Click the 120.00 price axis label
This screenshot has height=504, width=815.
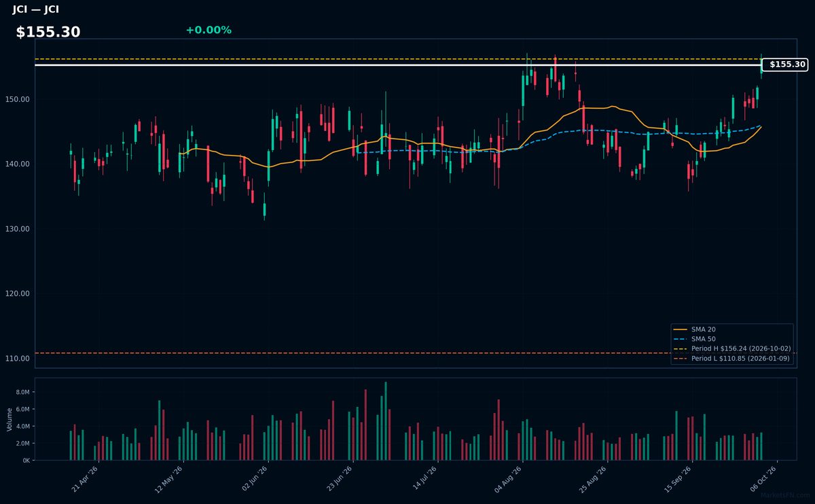pos(18,293)
